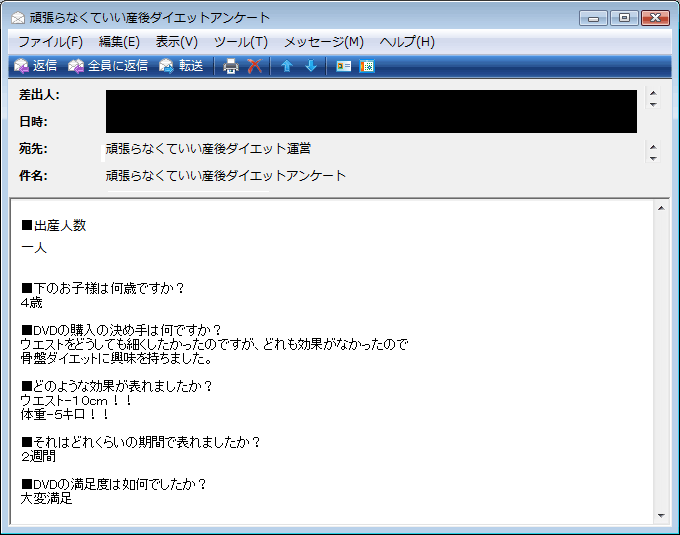Image resolution: width=680 pixels, height=535 pixels.
Task: Go to previous message with up arrow
Action: 287,66
